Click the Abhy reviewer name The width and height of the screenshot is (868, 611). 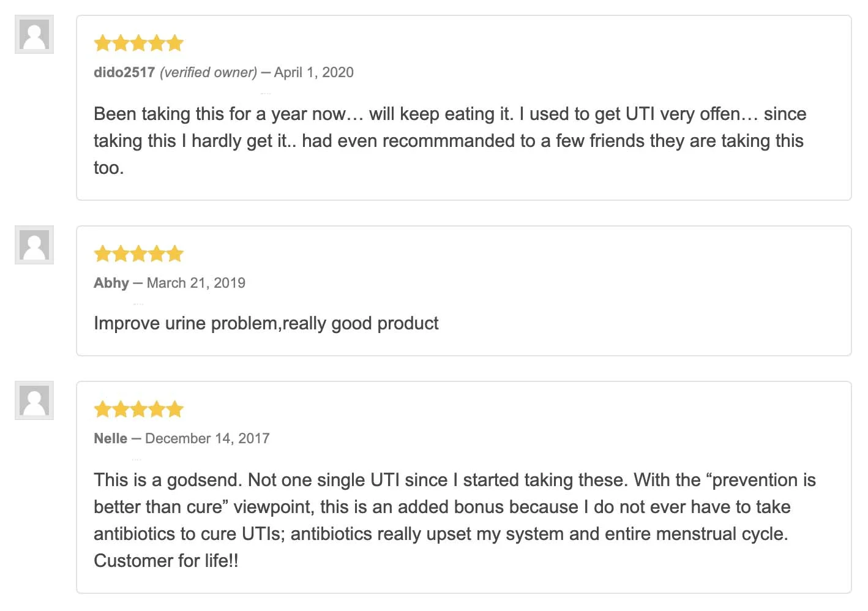[111, 283]
